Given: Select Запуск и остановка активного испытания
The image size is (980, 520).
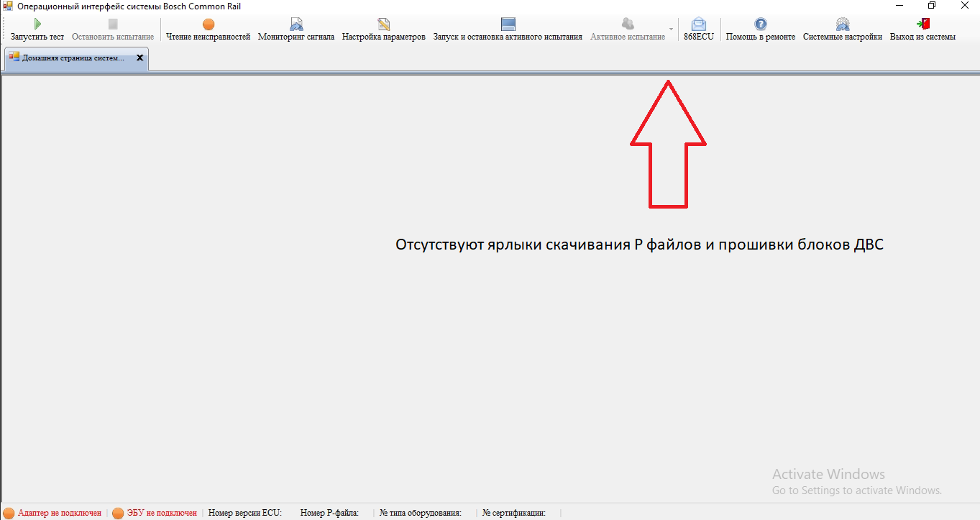Looking at the screenshot, I should (508, 29).
